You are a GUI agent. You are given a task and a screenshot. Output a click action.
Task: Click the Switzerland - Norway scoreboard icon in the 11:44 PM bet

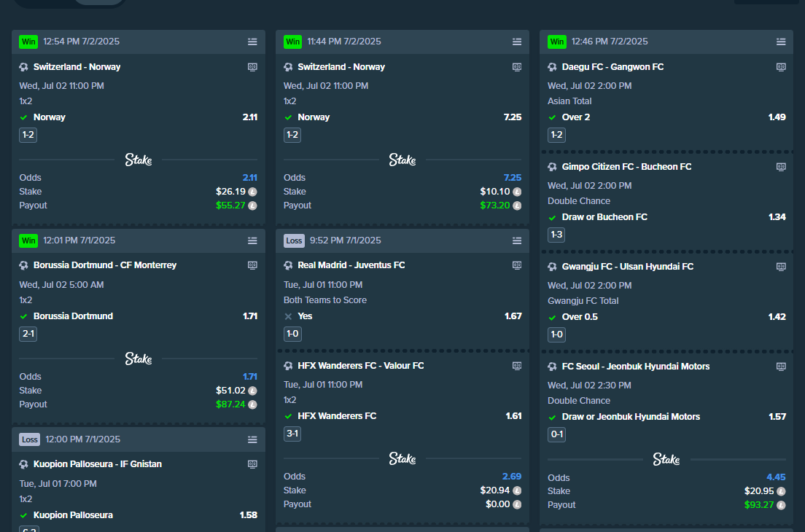(517, 67)
